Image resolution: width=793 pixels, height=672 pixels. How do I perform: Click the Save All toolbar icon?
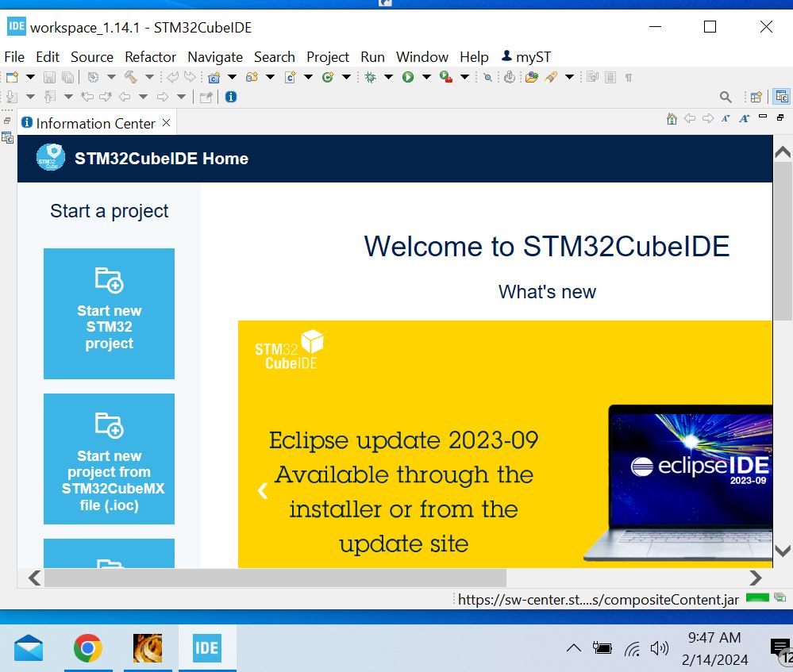coord(67,78)
